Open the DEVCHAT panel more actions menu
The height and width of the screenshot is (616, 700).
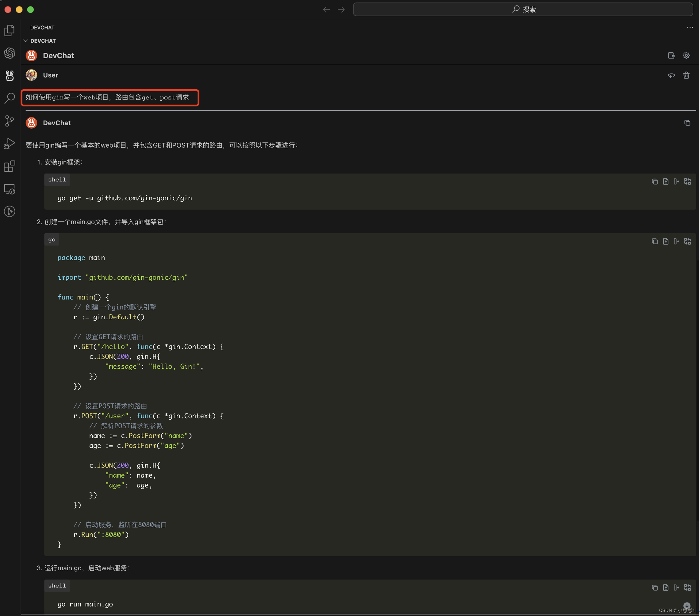[690, 27]
